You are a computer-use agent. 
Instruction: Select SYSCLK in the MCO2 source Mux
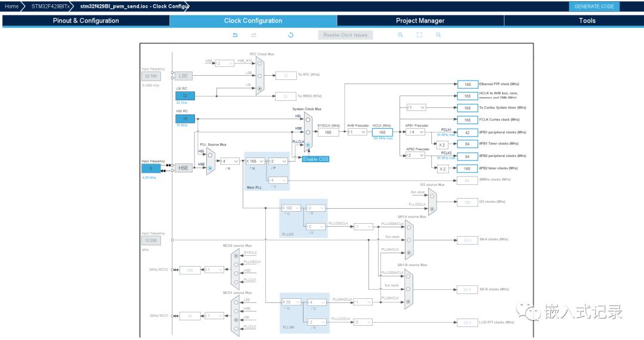coord(236,256)
